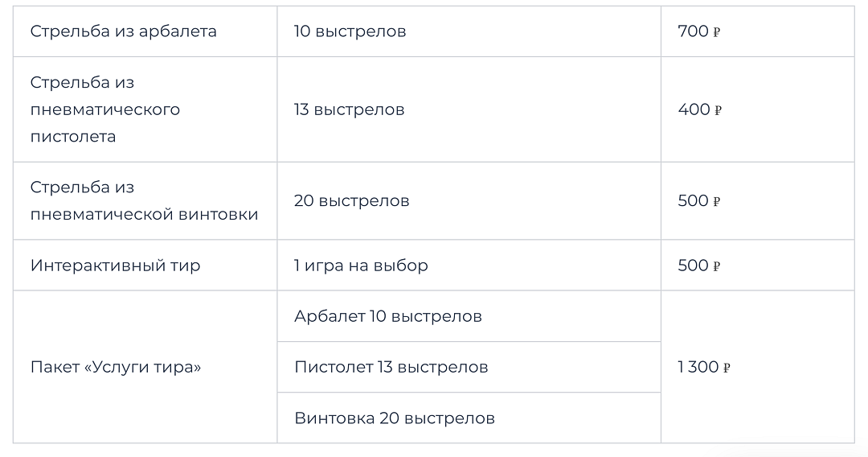This screenshot has height=457, width=868.
Task: Click the "1 игра на выбор" cell
Action: point(361,266)
